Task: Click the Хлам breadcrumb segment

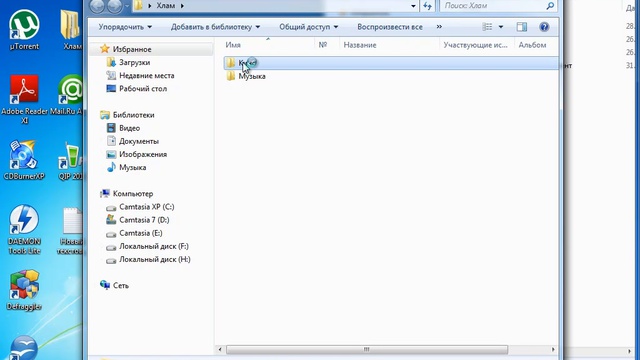Action: pos(166,6)
